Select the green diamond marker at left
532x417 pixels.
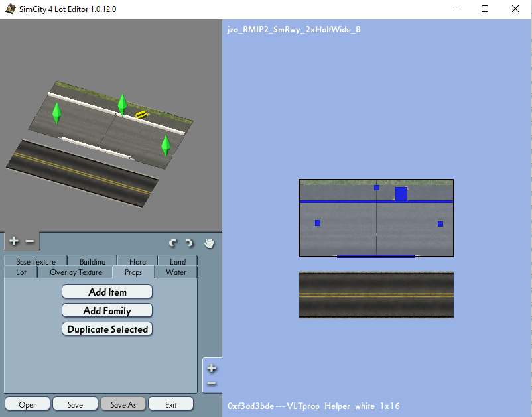click(x=56, y=113)
